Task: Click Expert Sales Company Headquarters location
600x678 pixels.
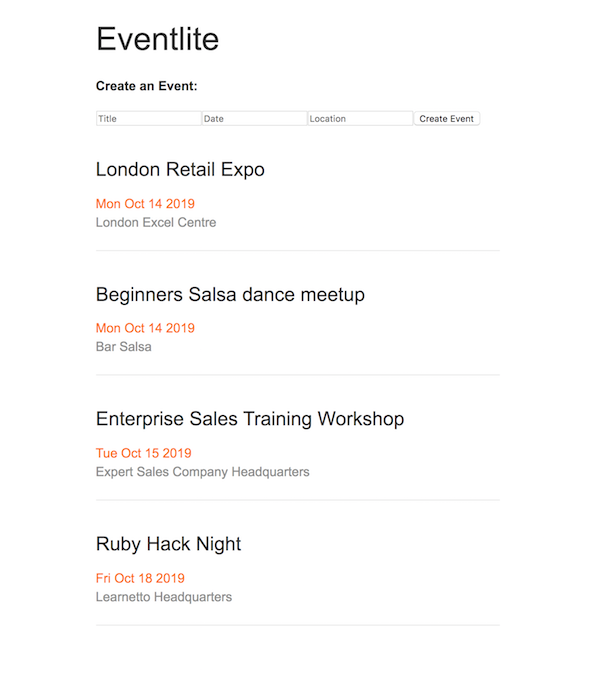Action: tap(202, 471)
